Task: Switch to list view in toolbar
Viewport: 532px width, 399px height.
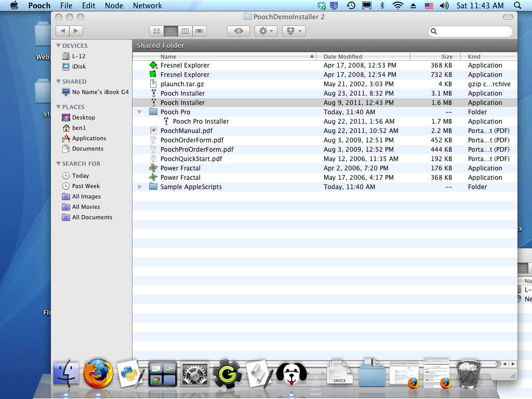Action: (x=170, y=31)
